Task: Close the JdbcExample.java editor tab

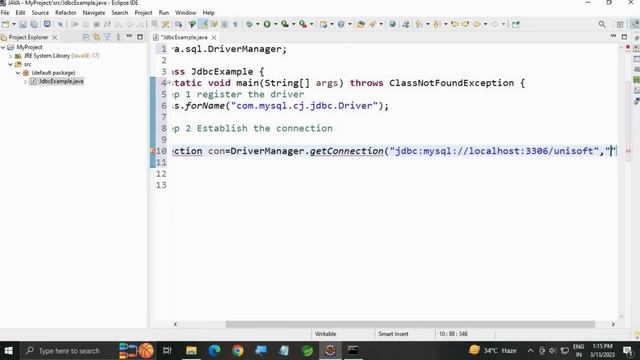Action: 214,37
